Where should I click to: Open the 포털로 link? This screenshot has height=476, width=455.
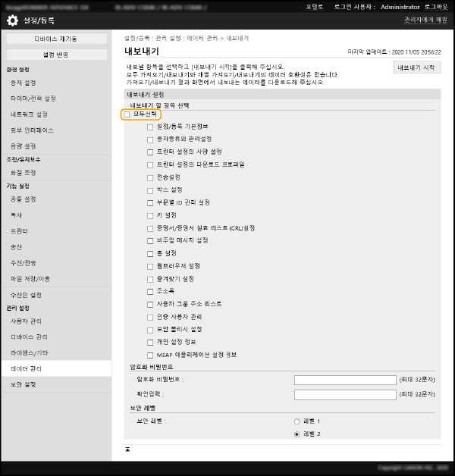(315, 6)
